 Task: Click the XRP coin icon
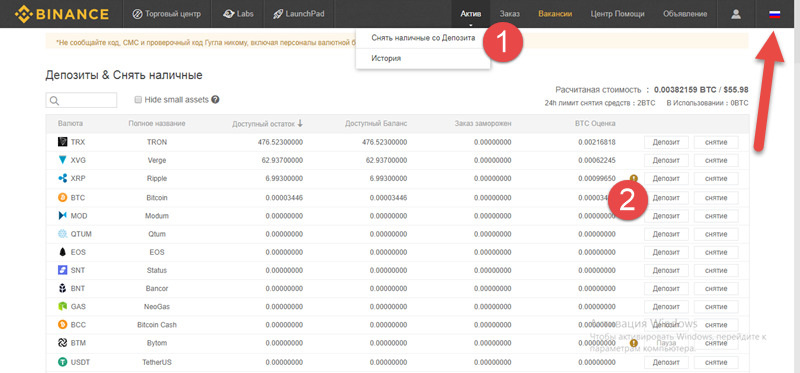coord(63,179)
